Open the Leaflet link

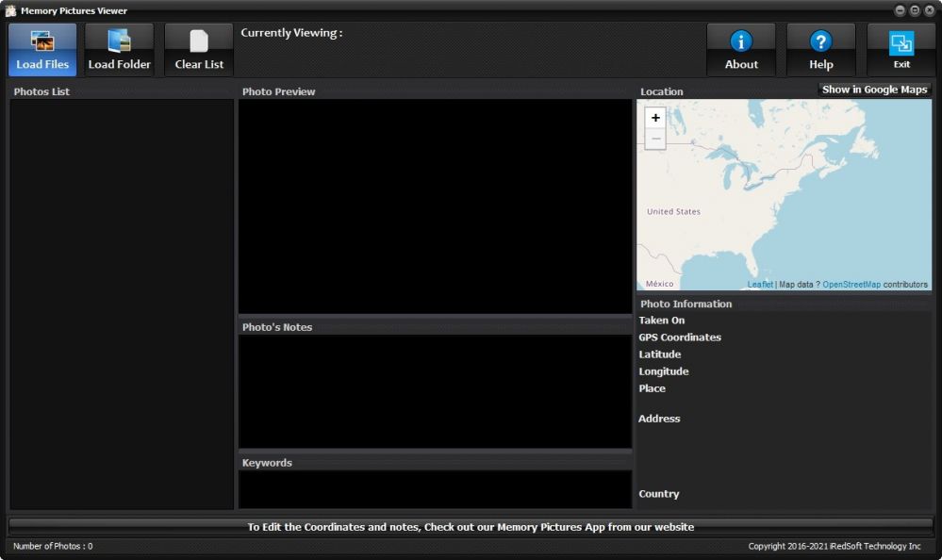[760, 284]
